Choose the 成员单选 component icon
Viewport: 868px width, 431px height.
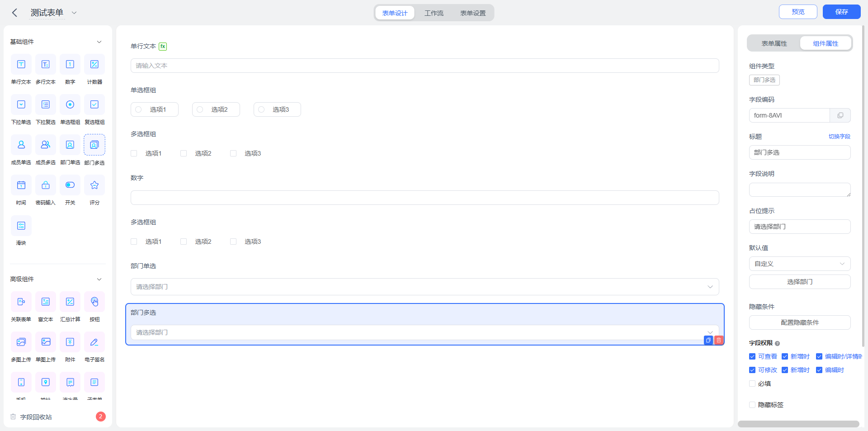(21, 145)
